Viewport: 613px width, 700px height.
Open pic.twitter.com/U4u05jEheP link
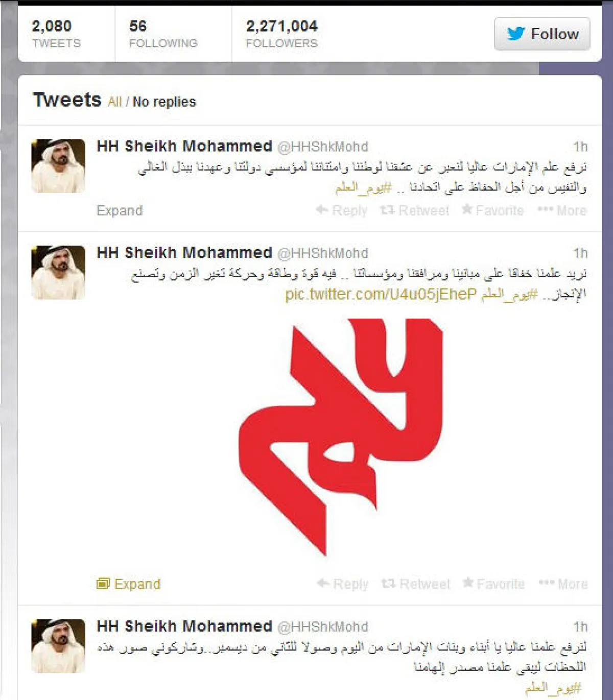381,294
